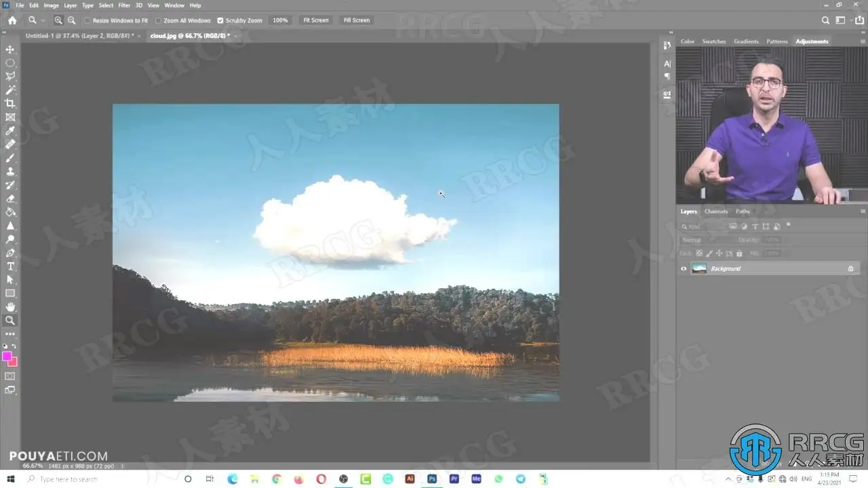Click the Background layer thumbnail

[698, 268]
